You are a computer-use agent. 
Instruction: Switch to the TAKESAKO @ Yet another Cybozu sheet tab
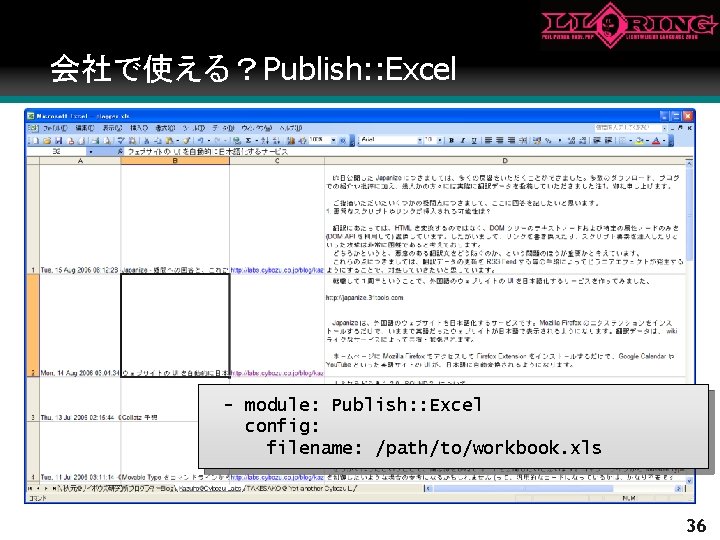[300, 489]
